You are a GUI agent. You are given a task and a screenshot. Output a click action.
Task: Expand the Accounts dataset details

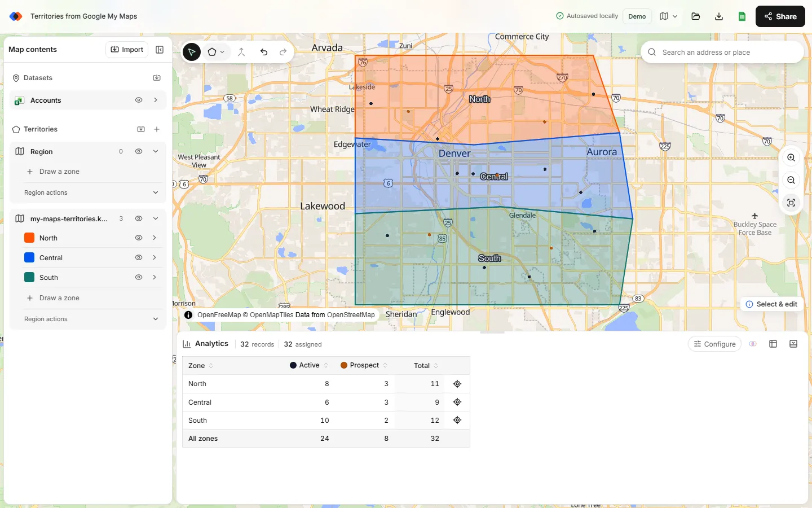pyautogui.click(x=156, y=100)
